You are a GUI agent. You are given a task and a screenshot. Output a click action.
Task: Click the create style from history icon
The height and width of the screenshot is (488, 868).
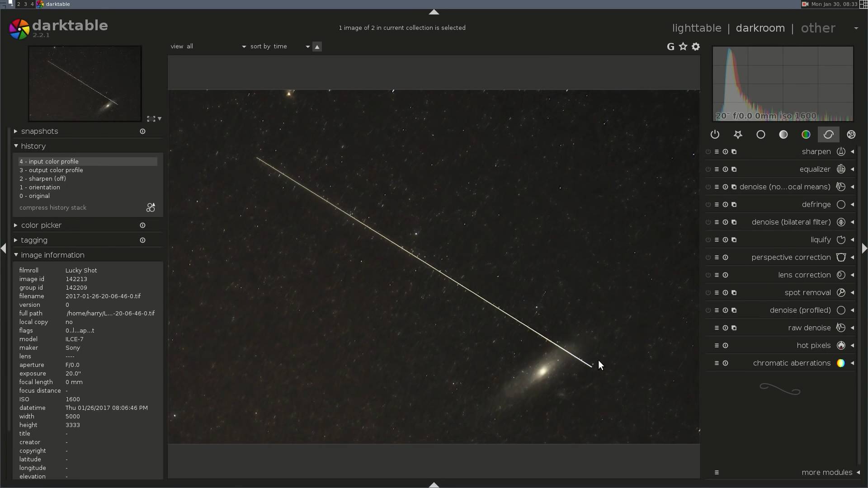tap(151, 207)
